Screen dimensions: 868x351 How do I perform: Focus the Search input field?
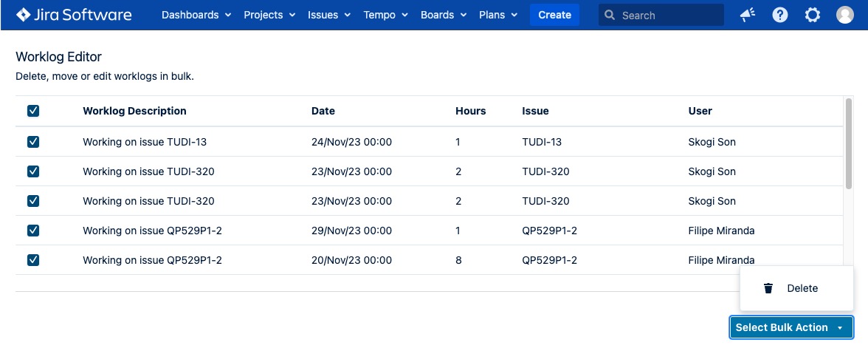(668, 15)
